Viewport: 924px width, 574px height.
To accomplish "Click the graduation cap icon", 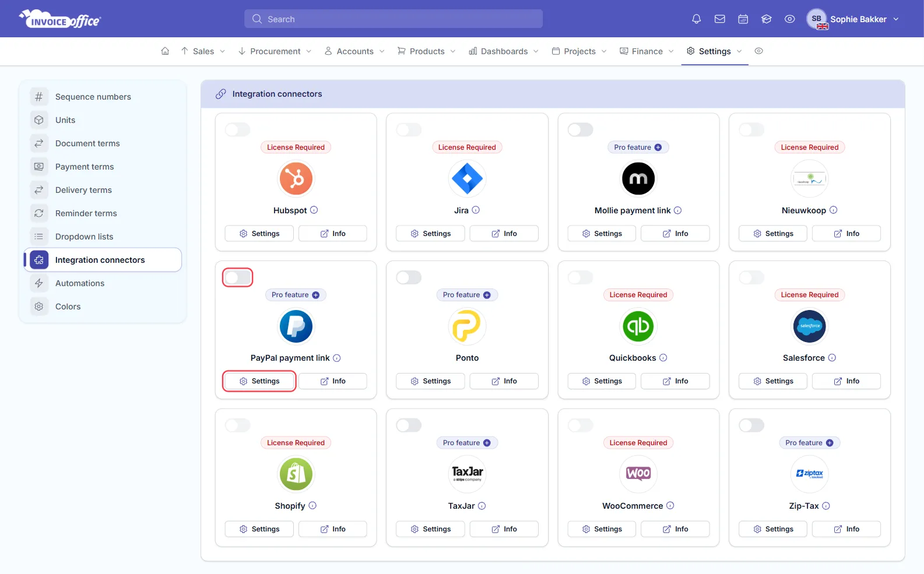I will [766, 19].
